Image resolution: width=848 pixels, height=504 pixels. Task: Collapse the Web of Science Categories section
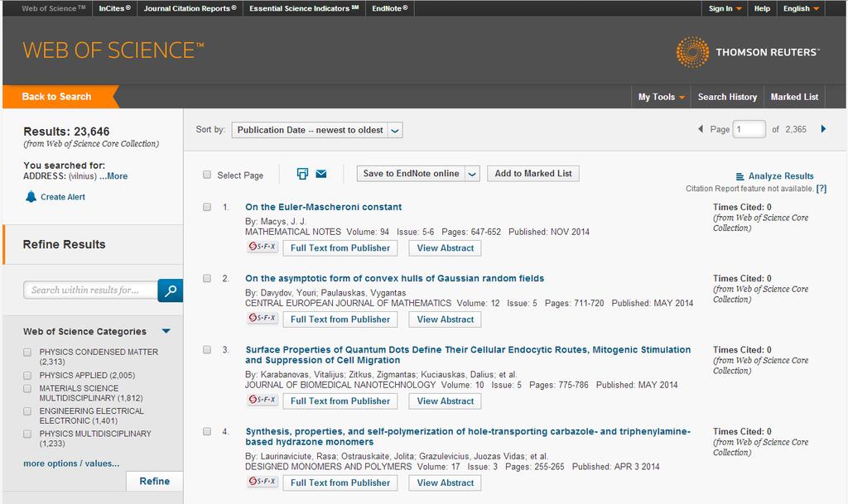(166, 331)
